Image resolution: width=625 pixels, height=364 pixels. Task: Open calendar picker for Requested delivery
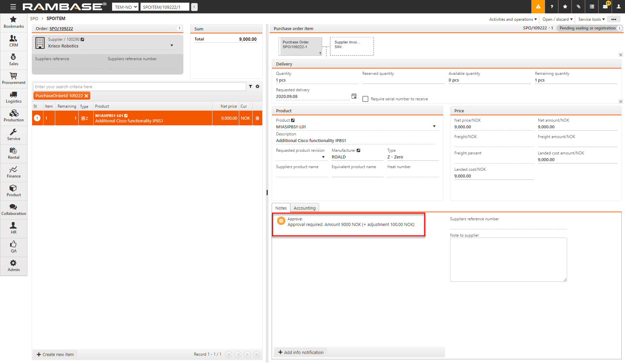354,96
